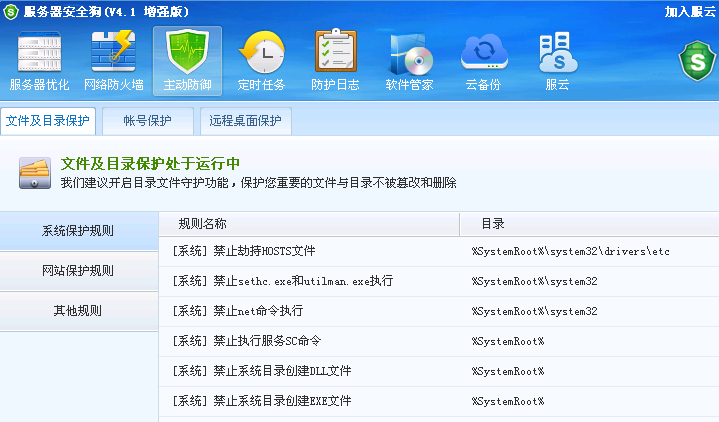Click the 加入服云 link
This screenshot has width=719, height=422.
690,11
